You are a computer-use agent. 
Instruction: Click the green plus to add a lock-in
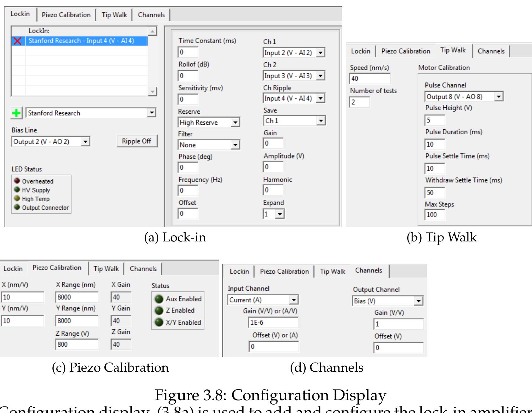coord(16,113)
